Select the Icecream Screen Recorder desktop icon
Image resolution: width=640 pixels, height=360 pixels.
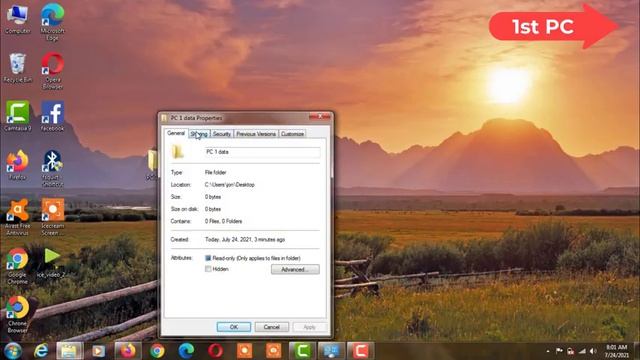[x=52, y=217]
